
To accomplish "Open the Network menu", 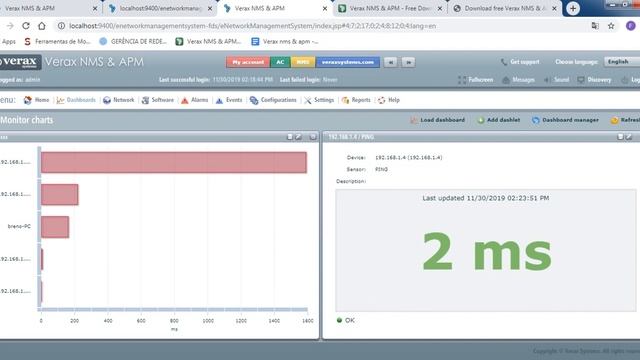I will 119,100.
